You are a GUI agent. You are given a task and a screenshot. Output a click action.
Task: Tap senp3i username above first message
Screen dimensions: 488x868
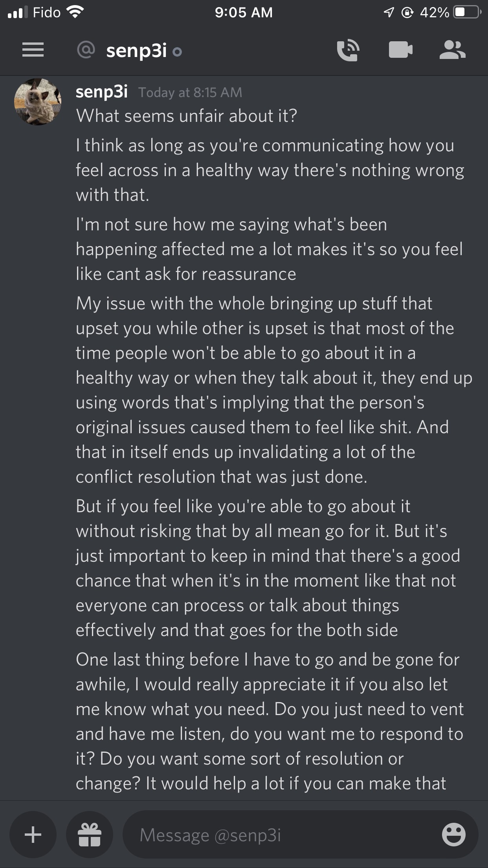click(102, 92)
